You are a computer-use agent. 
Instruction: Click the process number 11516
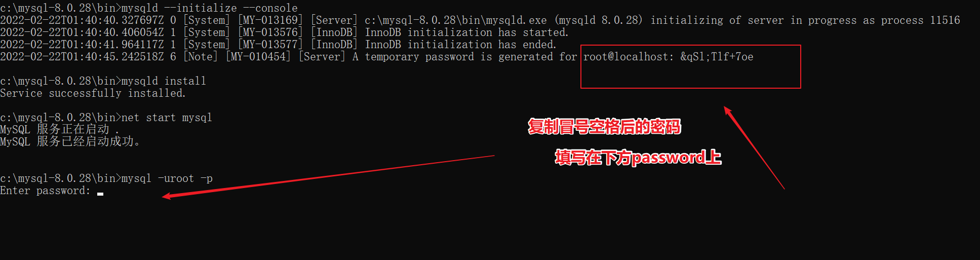pyautogui.click(x=945, y=20)
